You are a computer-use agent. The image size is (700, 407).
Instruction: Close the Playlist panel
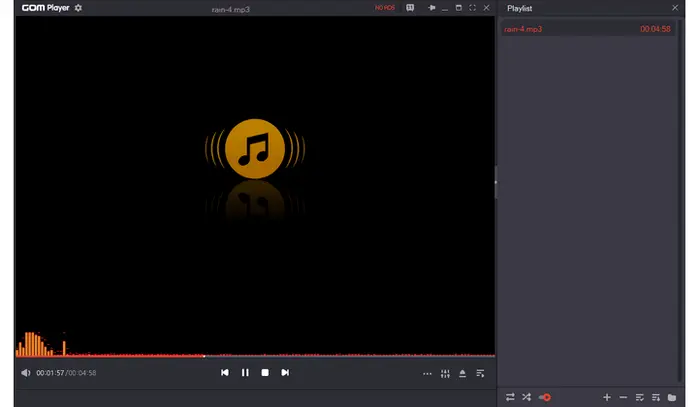[x=675, y=8]
